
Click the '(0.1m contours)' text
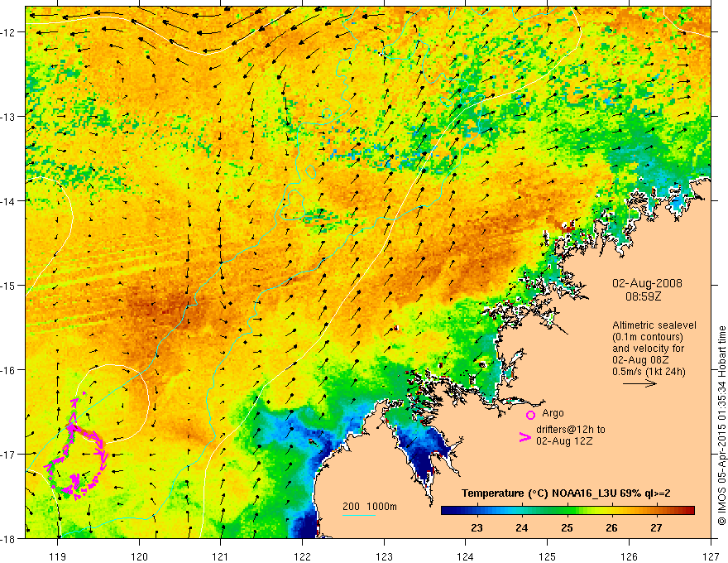pos(648,337)
